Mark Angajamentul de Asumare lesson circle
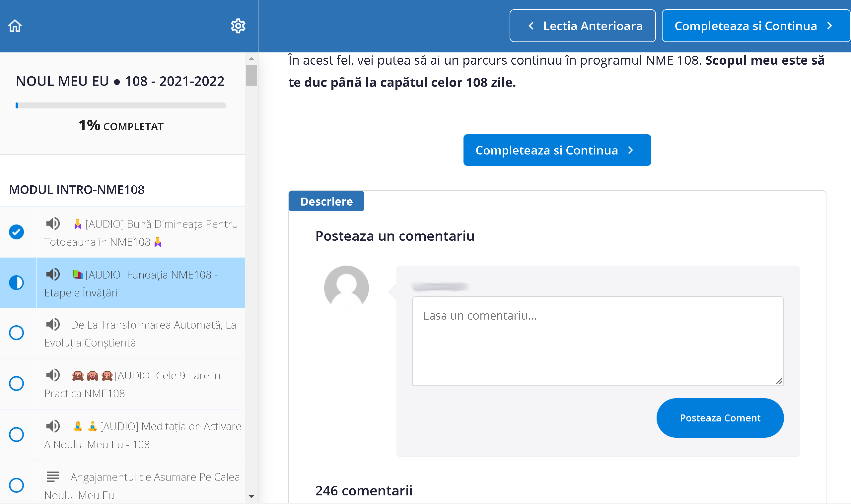This screenshot has width=851, height=504. pos(16,485)
